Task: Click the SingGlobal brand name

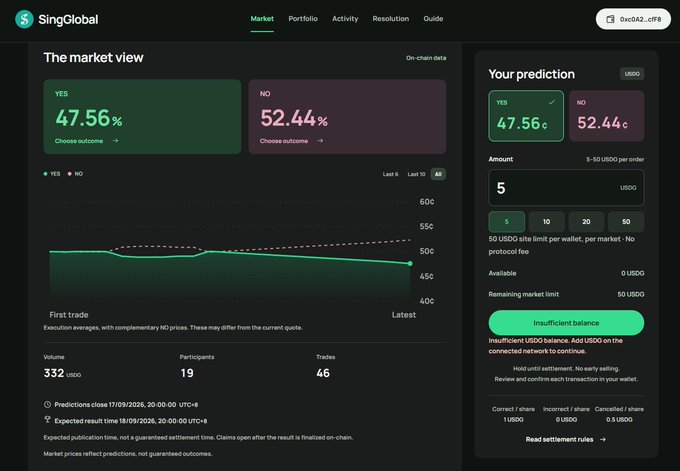Action: [68, 20]
